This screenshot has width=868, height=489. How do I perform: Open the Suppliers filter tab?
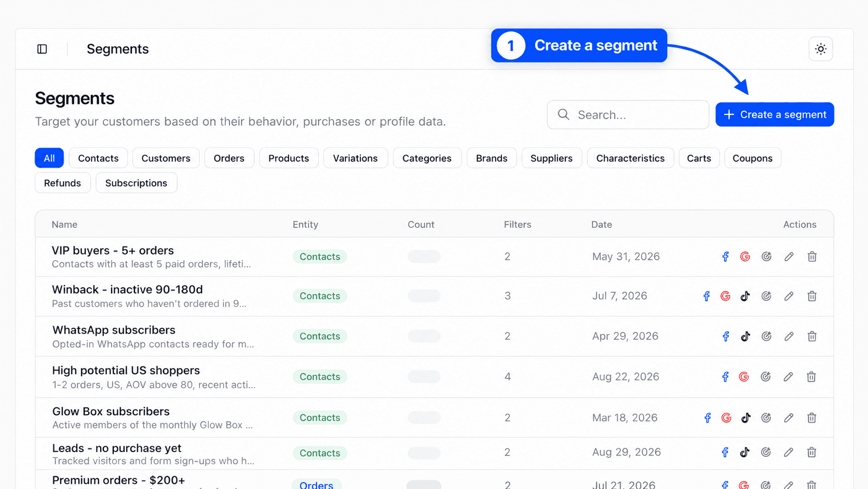point(551,158)
